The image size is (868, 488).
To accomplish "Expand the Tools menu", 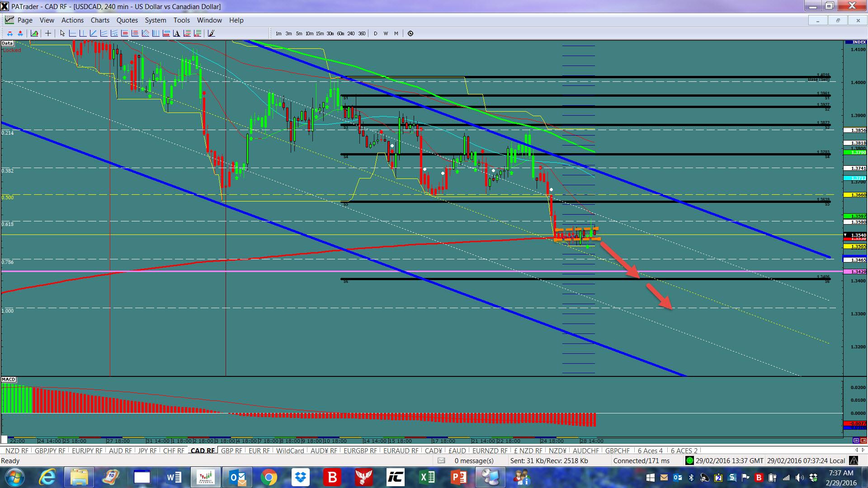I will click(181, 20).
